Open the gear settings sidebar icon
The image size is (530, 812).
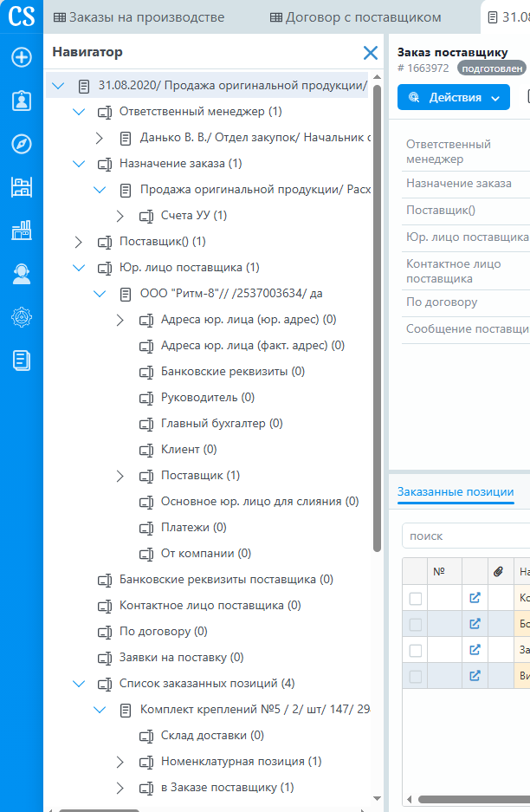click(22, 317)
